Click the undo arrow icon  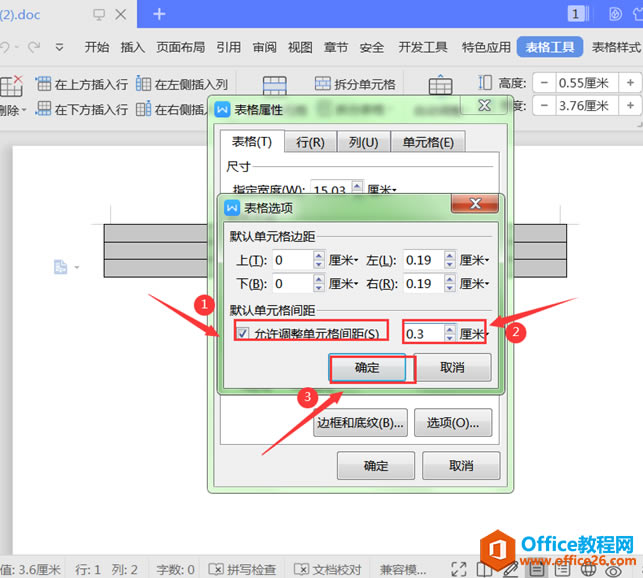tap(5, 48)
